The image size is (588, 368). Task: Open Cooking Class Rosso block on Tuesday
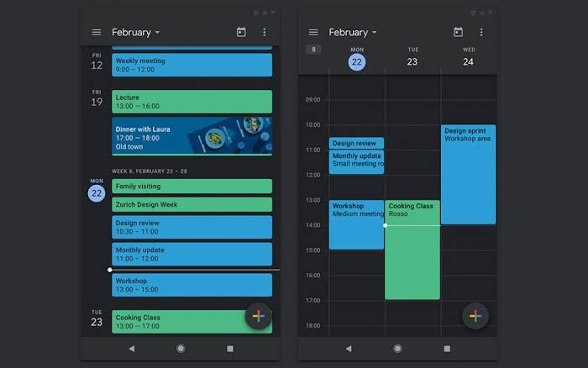[412, 250]
